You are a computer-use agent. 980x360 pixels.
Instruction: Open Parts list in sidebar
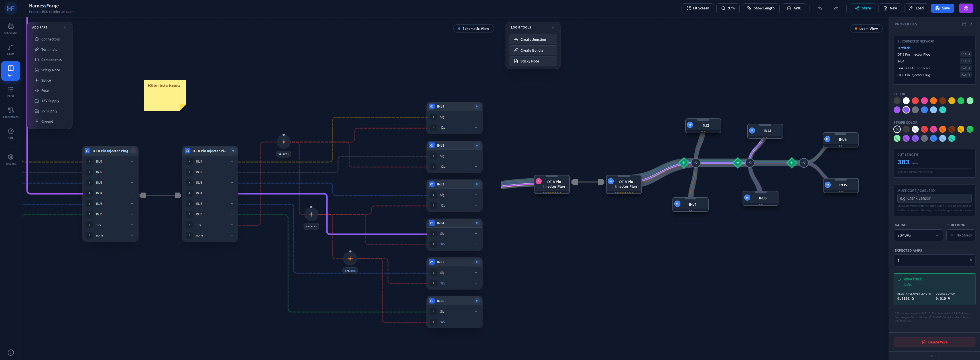(11, 91)
